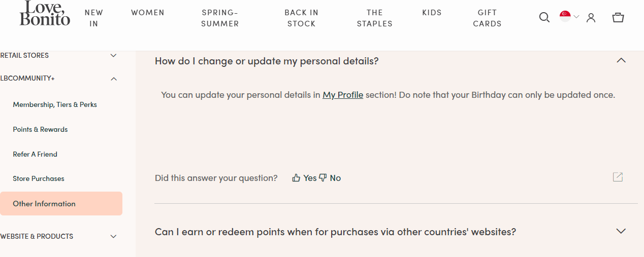
Task: Go to Love, Bonito home logo
Action: click(45, 13)
